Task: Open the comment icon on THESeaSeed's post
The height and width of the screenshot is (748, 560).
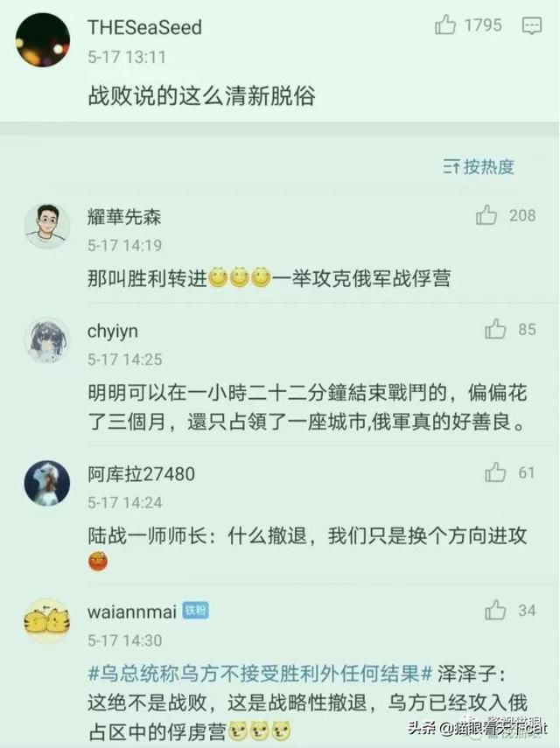Action: tap(532, 25)
